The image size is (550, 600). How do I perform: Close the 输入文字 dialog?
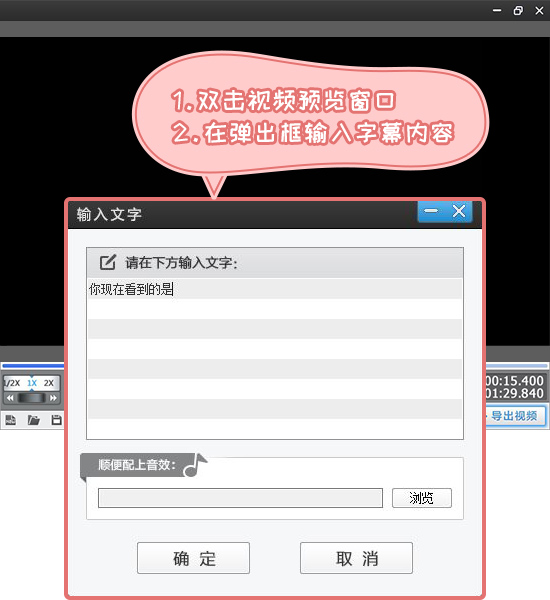pos(459,211)
